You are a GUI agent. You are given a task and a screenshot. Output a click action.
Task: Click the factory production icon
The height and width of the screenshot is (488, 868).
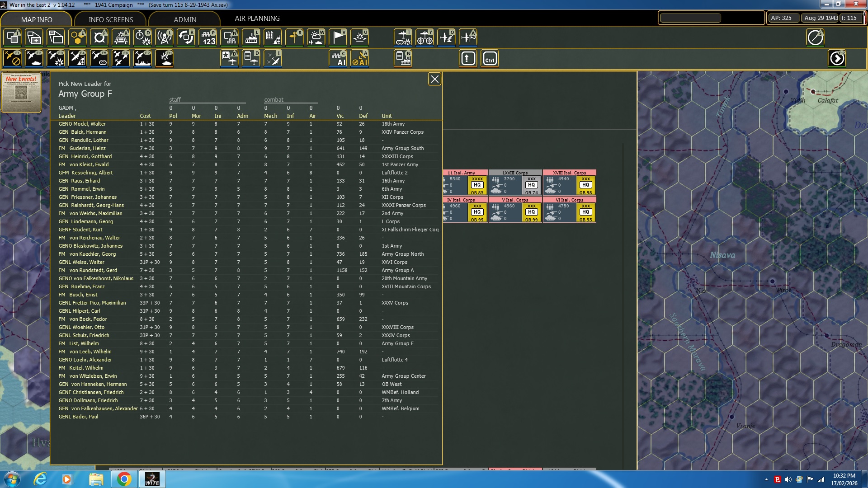pos(251,38)
